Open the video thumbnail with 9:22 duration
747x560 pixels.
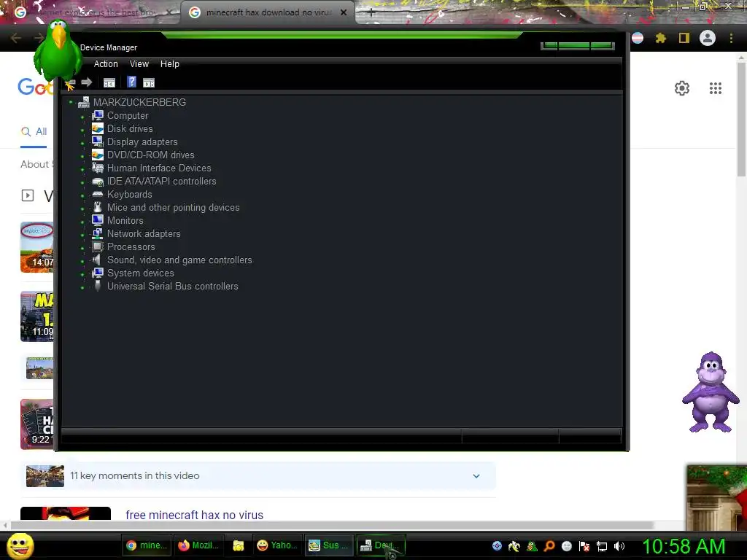pyautogui.click(x=37, y=424)
